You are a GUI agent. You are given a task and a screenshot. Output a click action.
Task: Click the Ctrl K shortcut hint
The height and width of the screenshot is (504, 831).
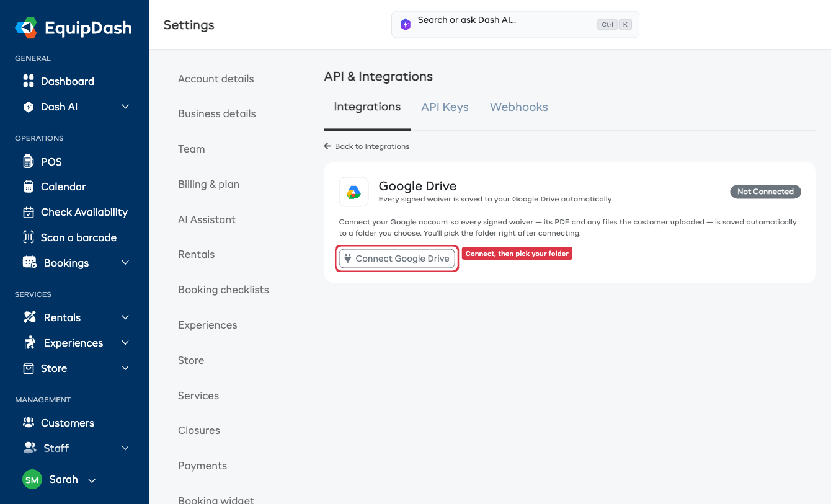(615, 25)
